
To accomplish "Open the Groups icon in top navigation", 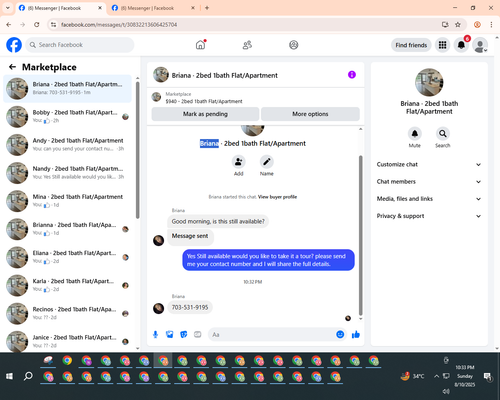I will point(294,45).
